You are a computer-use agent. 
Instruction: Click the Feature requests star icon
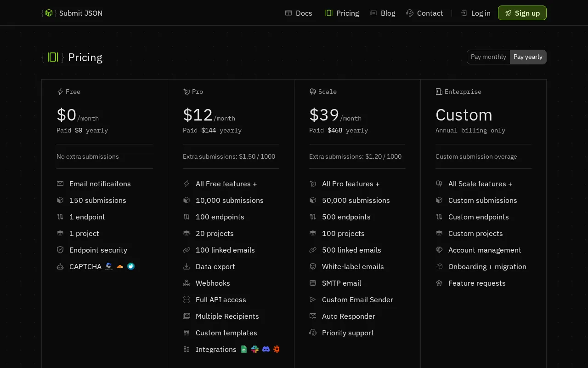pyautogui.click(x=439, y=283)
